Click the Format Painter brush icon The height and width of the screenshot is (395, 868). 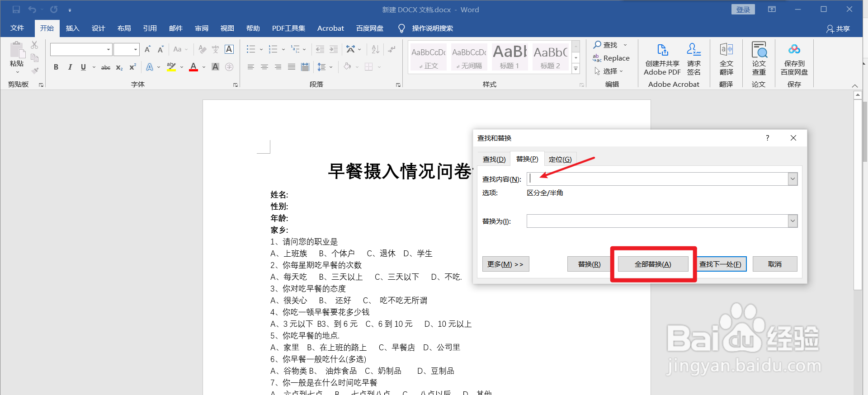pos(34,71)
